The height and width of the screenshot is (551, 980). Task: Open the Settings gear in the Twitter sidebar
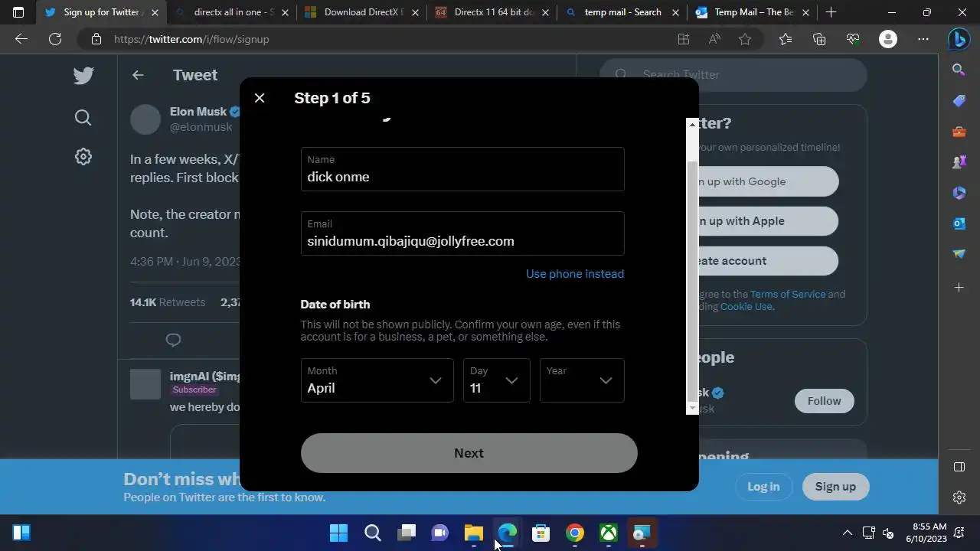(83, 157)
